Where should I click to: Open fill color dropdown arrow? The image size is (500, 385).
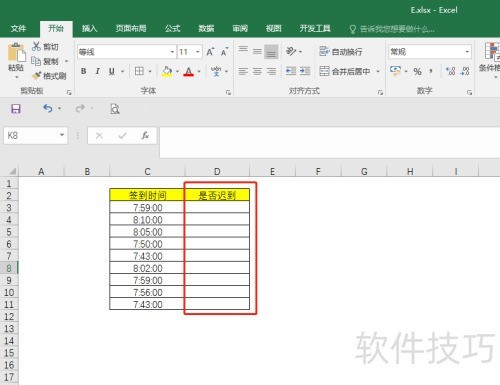[177, 71]
